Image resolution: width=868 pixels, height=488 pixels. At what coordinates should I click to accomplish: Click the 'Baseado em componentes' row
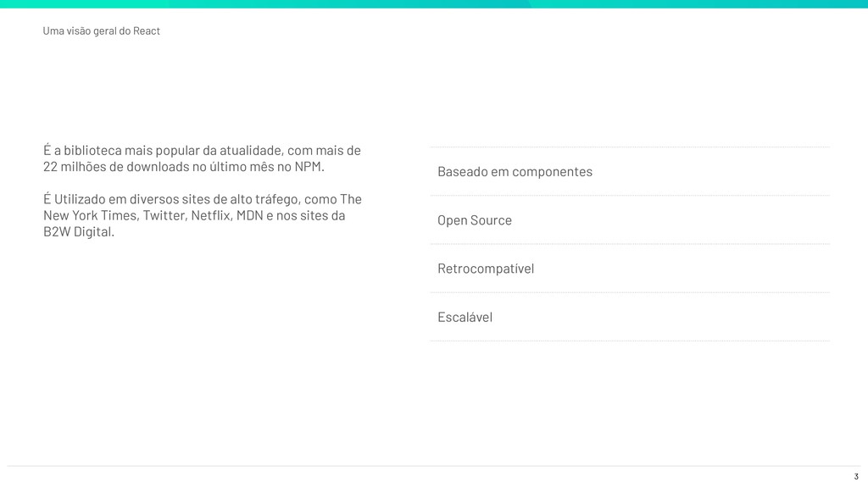630,171
